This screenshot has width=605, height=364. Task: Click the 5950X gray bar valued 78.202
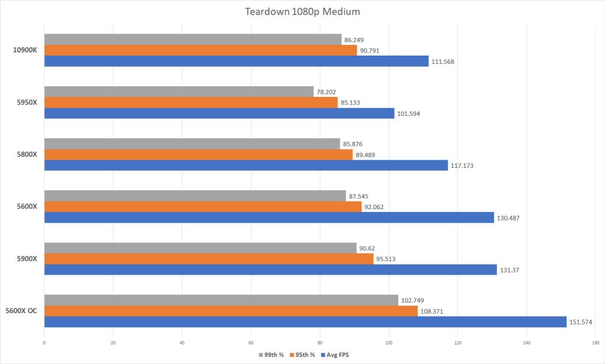pyautogui.click(x=179, y=92)
